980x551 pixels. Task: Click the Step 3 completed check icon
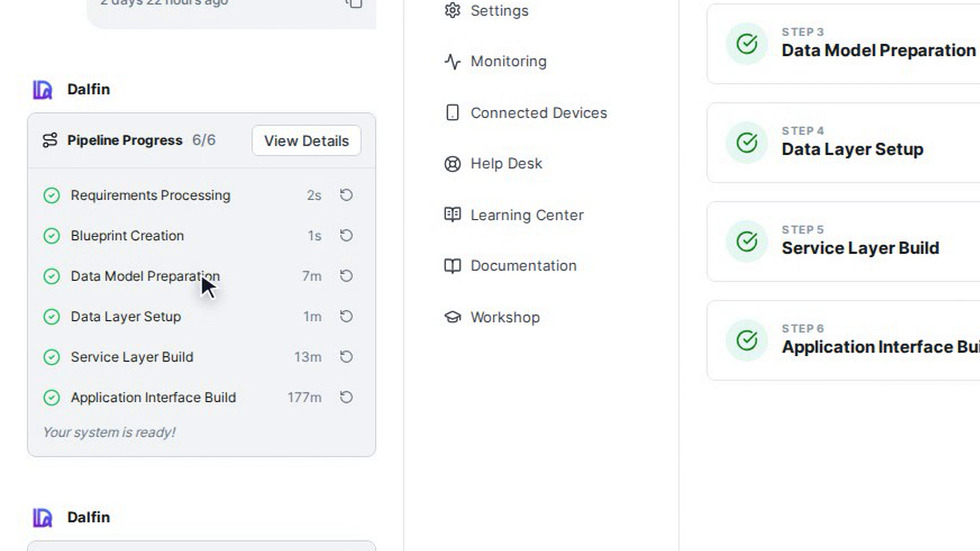[x=747, y=43]
